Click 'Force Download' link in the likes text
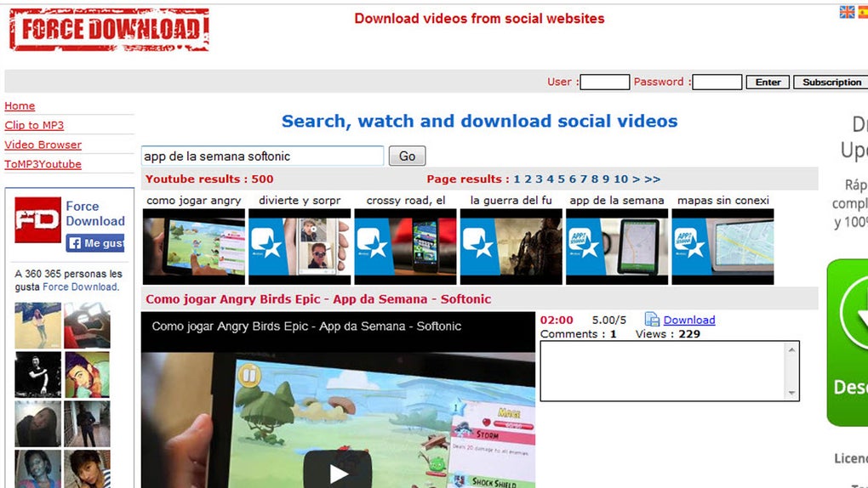868x488 pixels. click(x=80, y=287)
